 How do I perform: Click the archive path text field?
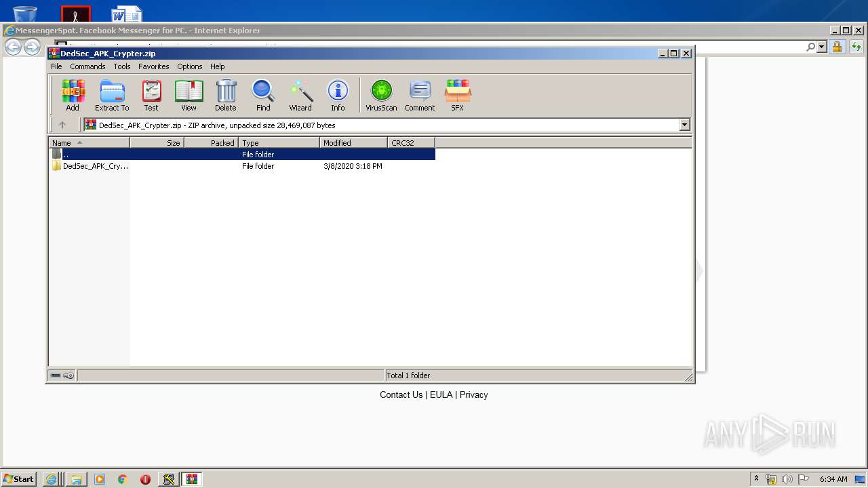(x=382, y=125)
